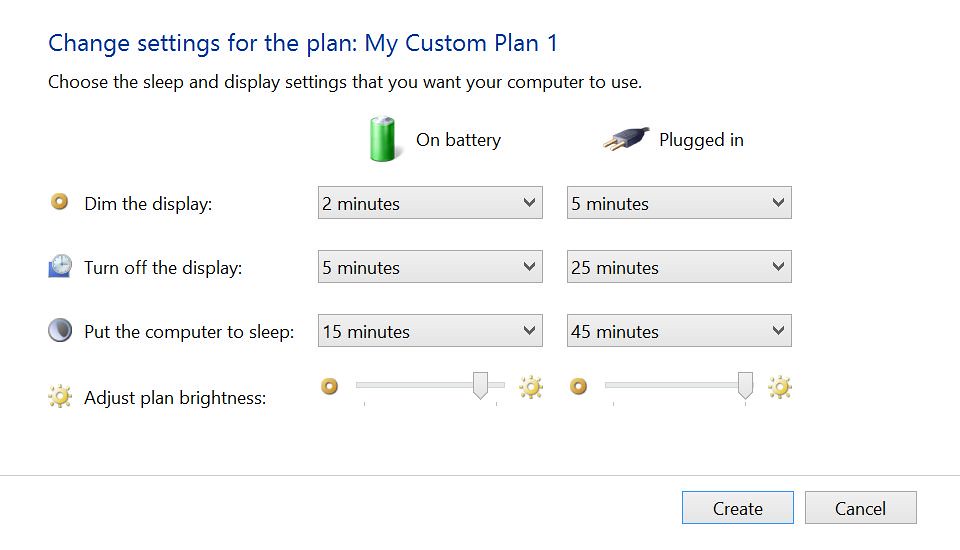
Task: Click the Dim the display icon
Action: [x=60, y=202]
